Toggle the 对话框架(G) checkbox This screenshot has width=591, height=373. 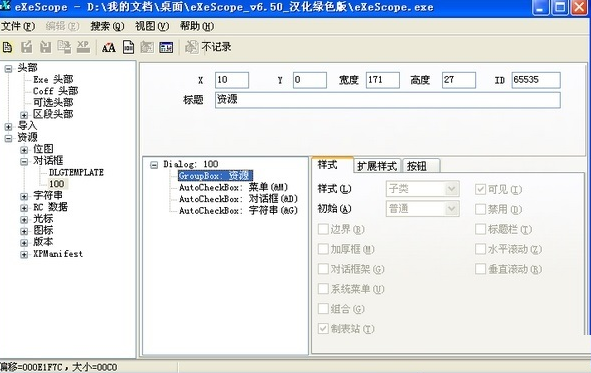[323, 269]
